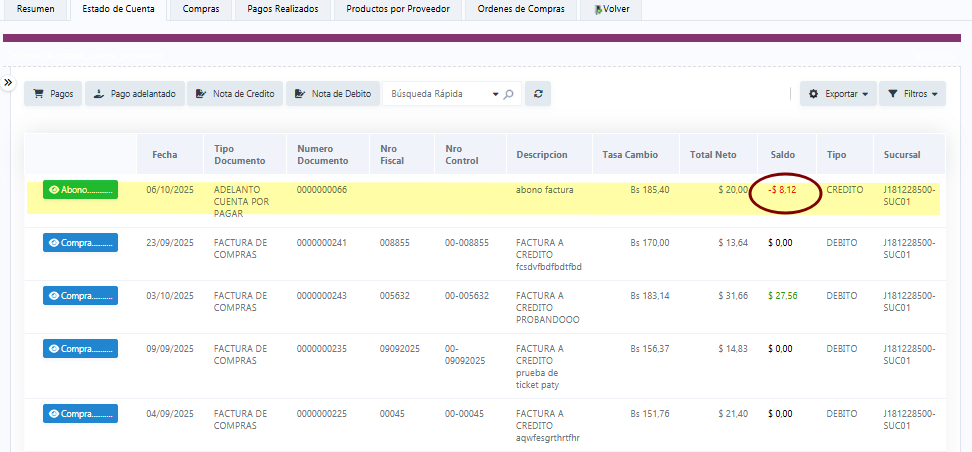Expand the sidebar with double chevron
This screenshot has height=452, width=972.
coord(8,82)
